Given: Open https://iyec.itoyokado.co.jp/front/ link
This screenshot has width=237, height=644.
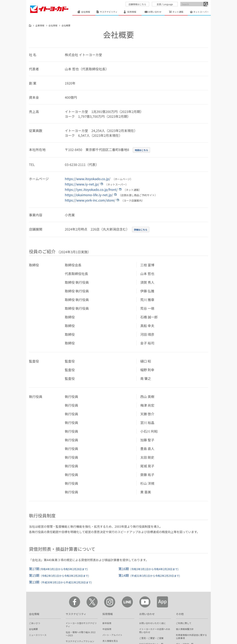Looking at the screenshot, I should click(91, 190).
